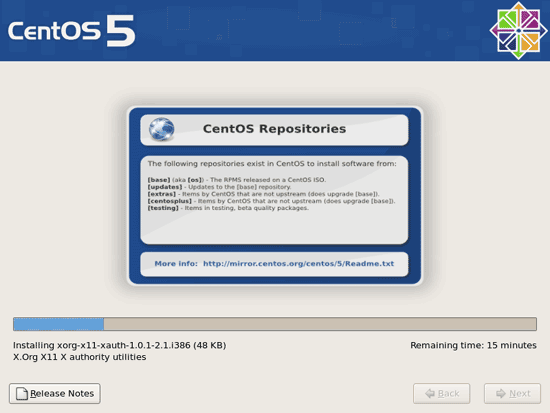The image size is (550, 413).
Task: Click the [base] repository entry
Action: click(x=237, y=180)
